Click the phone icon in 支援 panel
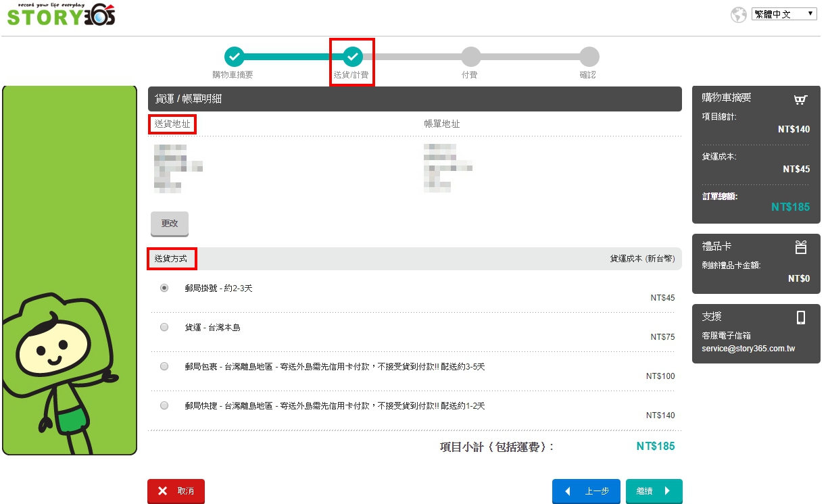828x504 pixels. coord(801,318)
